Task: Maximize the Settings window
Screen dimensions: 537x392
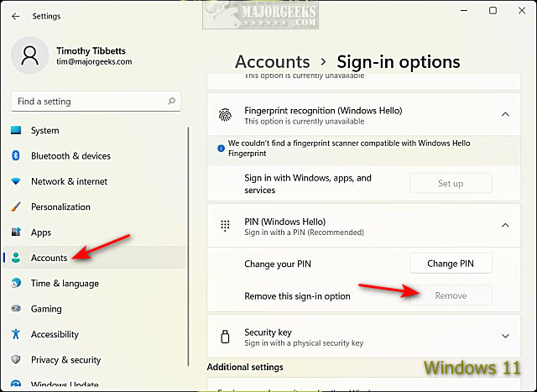Action: pos(493,11)
